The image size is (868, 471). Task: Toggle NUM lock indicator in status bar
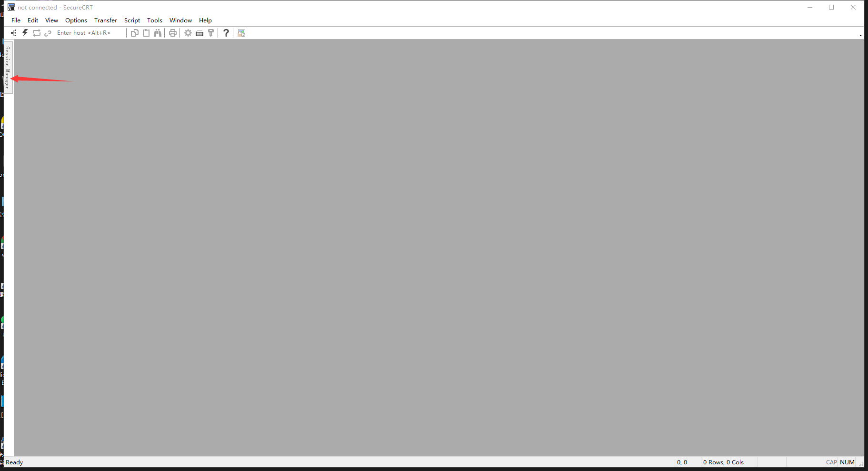coord(847,462)
